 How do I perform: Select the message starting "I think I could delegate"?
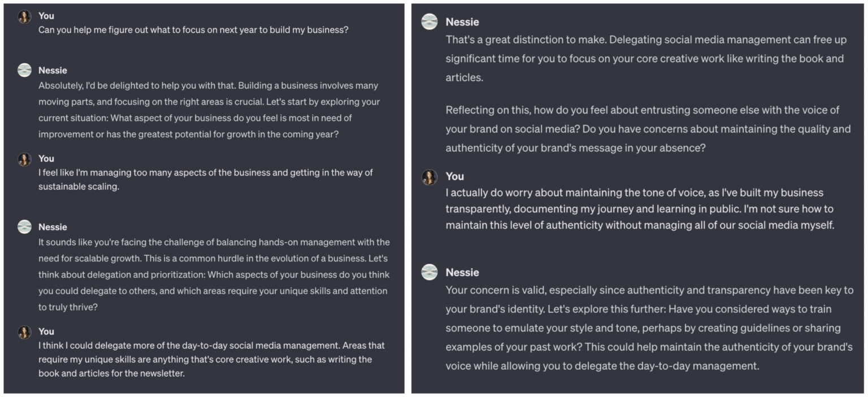point(211,359)
